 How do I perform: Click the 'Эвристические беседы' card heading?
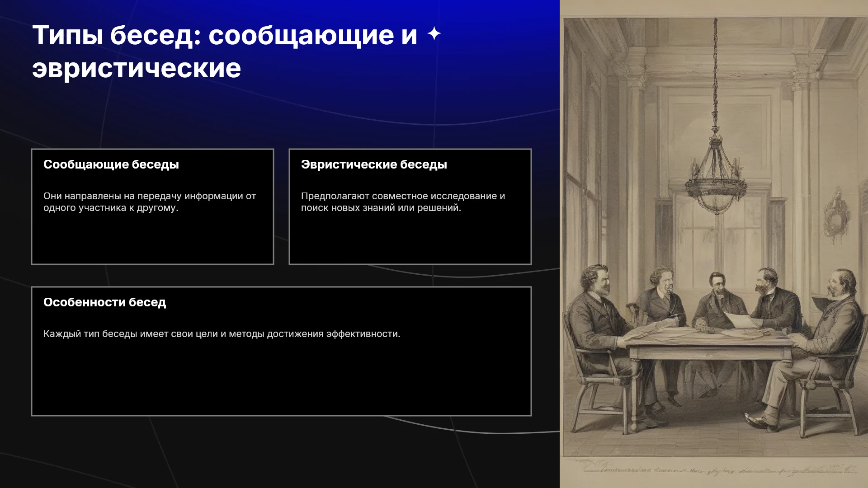374,164
